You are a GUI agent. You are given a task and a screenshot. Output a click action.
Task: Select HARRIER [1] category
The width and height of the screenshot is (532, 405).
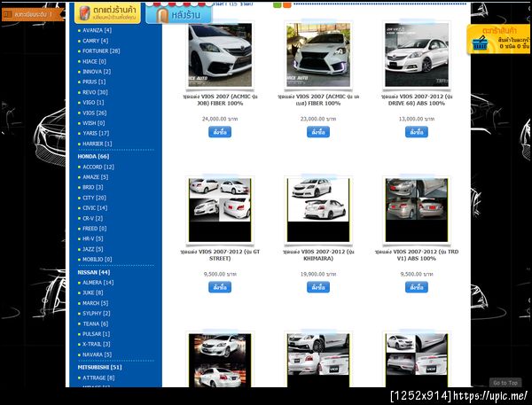[97, 144]
